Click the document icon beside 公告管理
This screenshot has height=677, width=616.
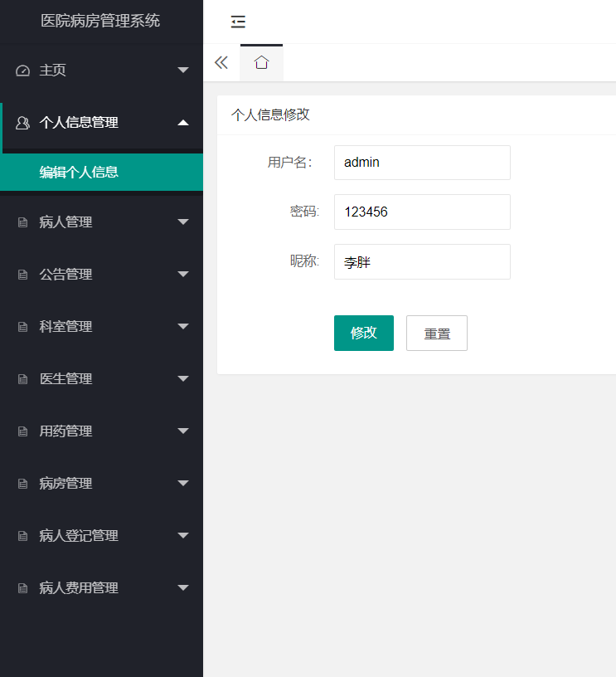(23, 275)
